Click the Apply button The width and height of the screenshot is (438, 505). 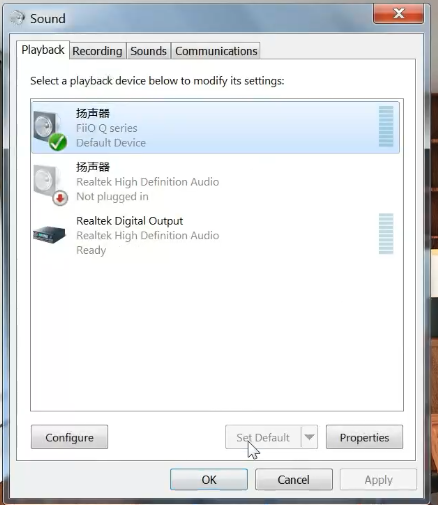(378, 480)
